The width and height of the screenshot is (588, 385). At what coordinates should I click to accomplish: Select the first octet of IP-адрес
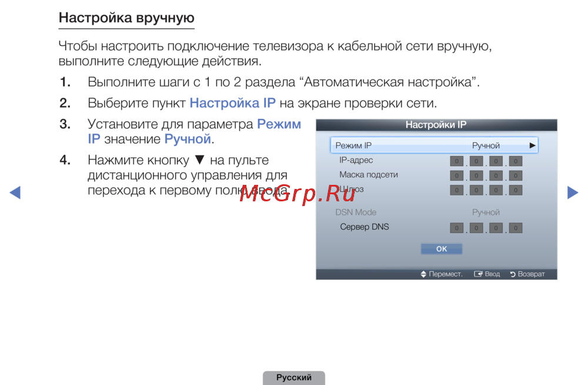click(457, 161)
